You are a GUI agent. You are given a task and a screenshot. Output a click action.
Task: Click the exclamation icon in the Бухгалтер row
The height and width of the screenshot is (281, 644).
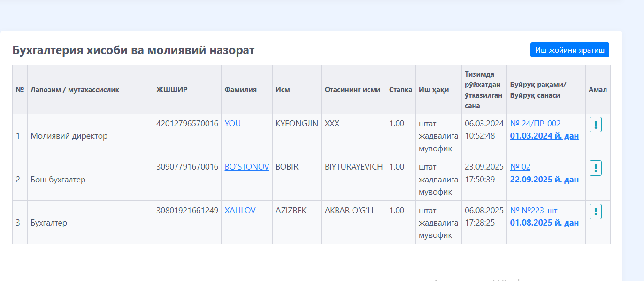[595, 211]
